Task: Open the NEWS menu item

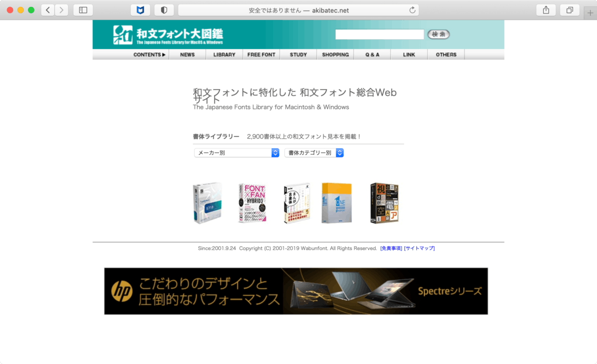Action: click(188, 55)
